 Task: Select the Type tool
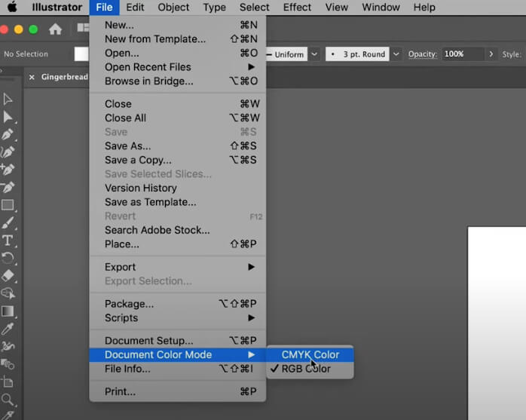click(8, 241)
